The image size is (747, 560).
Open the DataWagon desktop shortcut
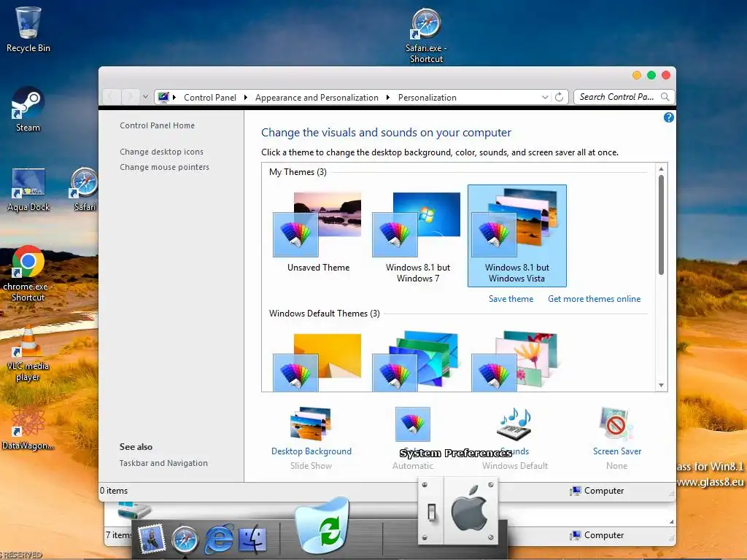coord(28,427)
